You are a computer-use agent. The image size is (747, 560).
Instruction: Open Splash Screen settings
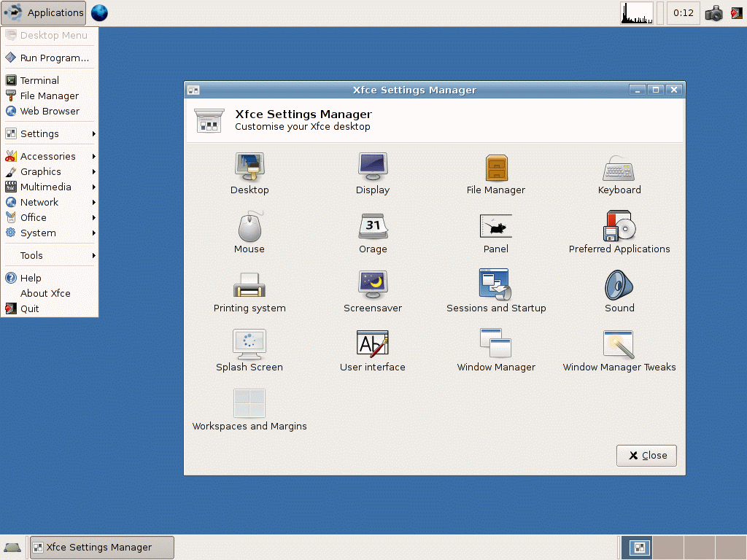click(x=249, y=344)
